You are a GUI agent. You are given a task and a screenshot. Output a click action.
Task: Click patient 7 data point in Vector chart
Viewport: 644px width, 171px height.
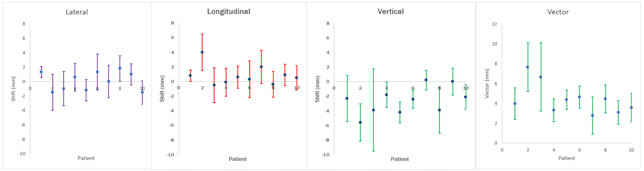[x=592, y=116]
